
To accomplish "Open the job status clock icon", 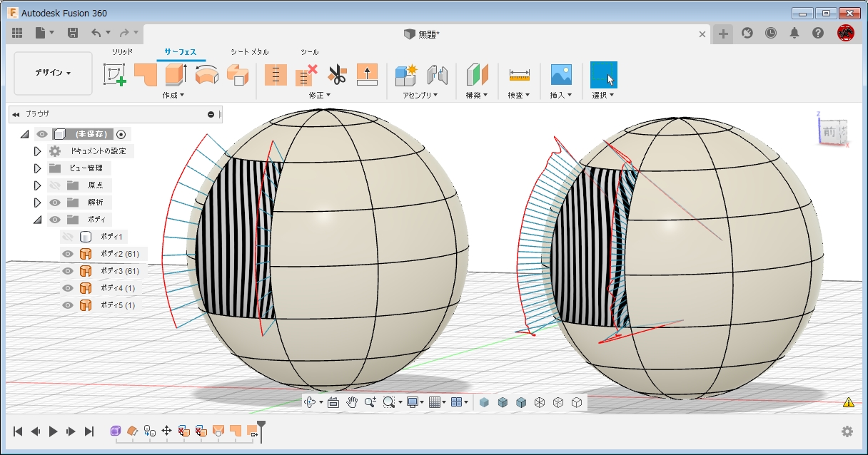I will 771,33.
